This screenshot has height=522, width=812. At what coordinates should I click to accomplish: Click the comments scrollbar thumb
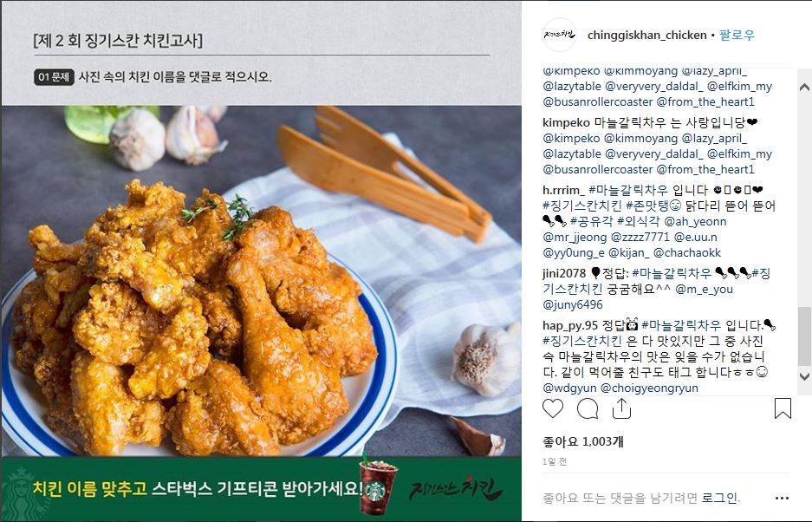[x=804, y=336]
